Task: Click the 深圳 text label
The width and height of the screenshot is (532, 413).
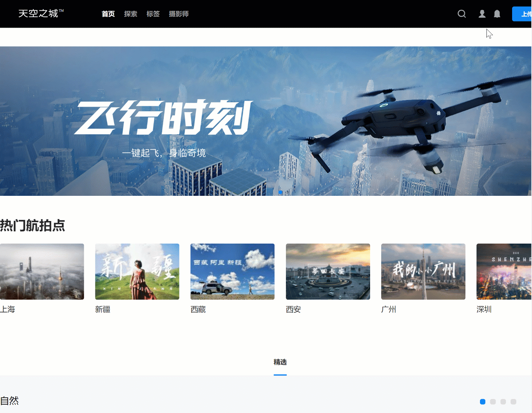Action: (x=484, y=309)
